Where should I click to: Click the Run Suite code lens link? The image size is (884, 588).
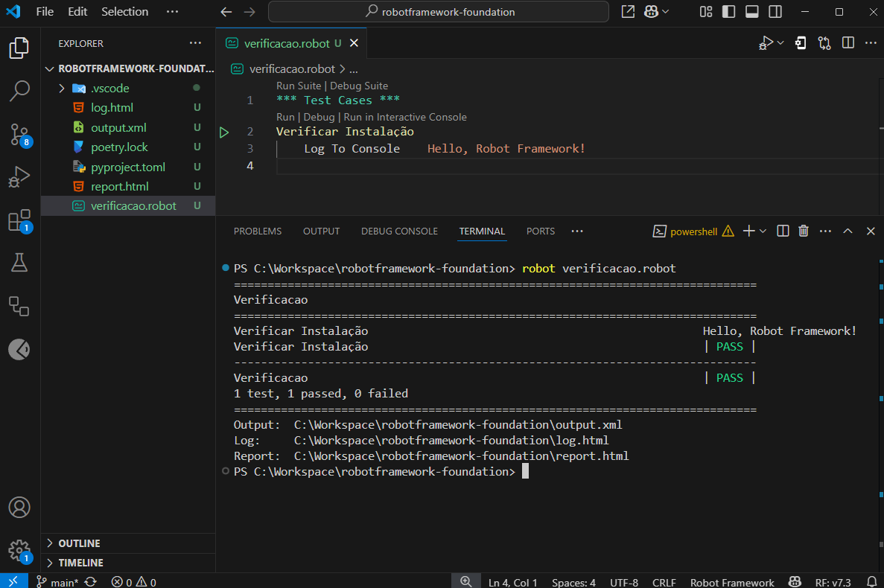pyautogui.click(x=299, y=86)
